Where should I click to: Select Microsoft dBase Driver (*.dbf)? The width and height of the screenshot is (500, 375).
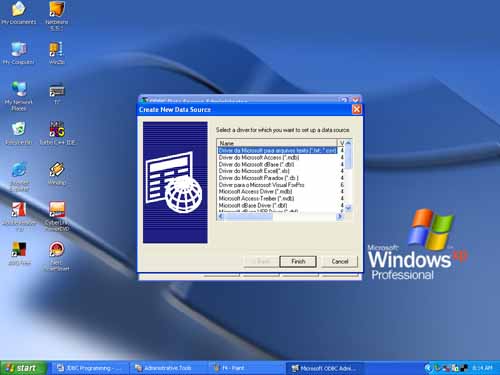pos(253,205)
